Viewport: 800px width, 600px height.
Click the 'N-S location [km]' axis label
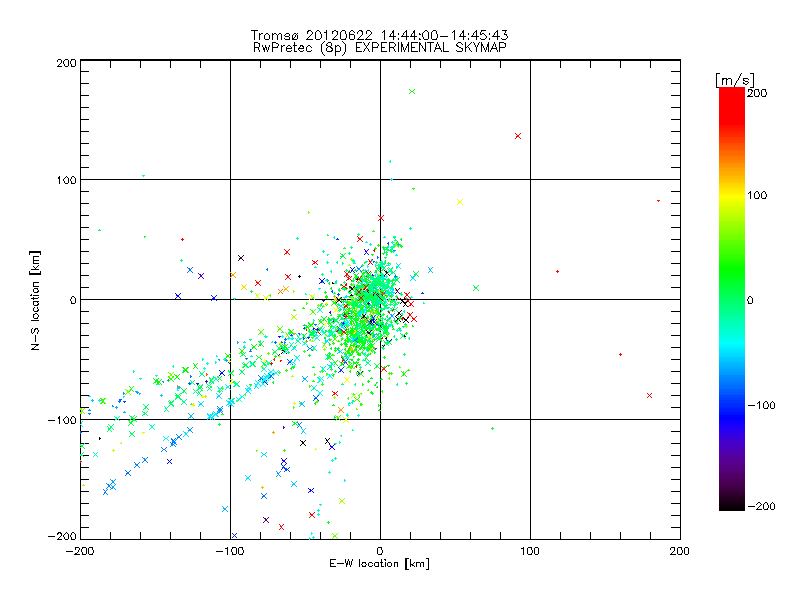pos(36,300)
